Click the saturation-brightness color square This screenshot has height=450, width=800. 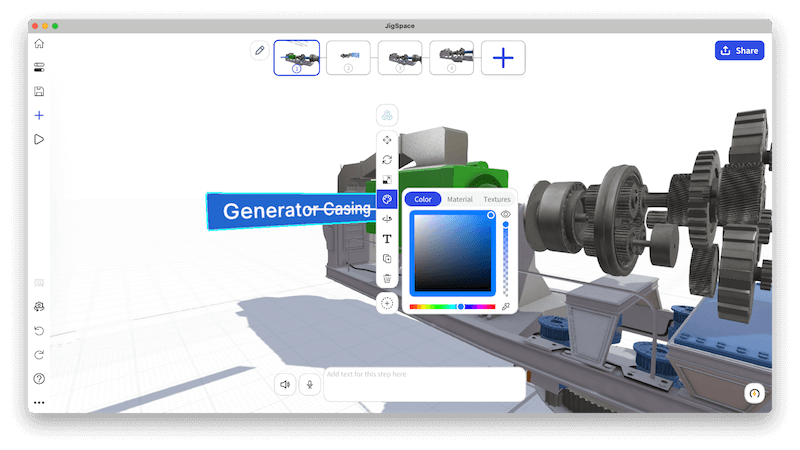point(453,253)
